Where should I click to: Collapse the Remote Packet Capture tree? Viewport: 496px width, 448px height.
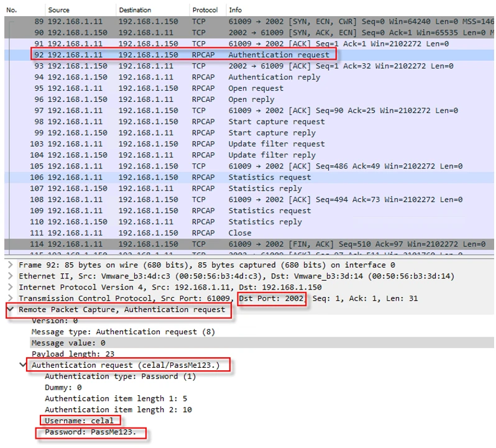(10, 309)
